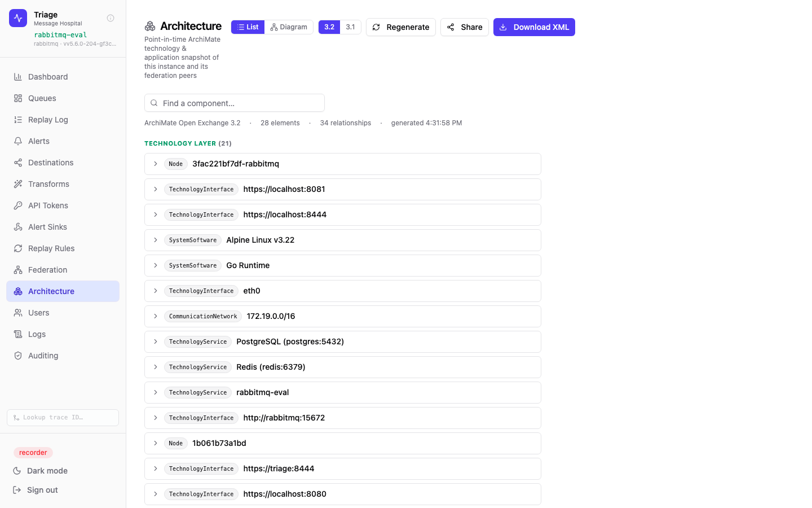The image size is (812, 508).
Task: Click the rabbitmq-eval instance name in sidebar
Action: tap(60, 35)
